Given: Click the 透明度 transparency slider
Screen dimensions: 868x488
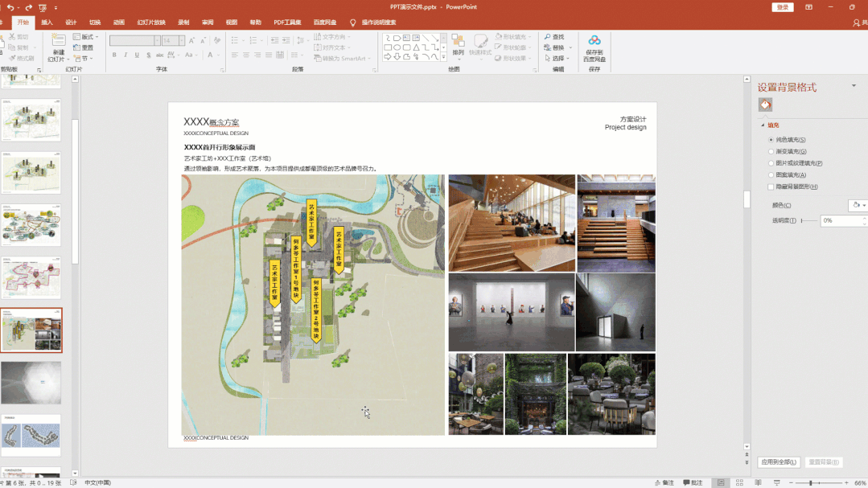Looking at the screenshot, I should [x=808, y=221].
